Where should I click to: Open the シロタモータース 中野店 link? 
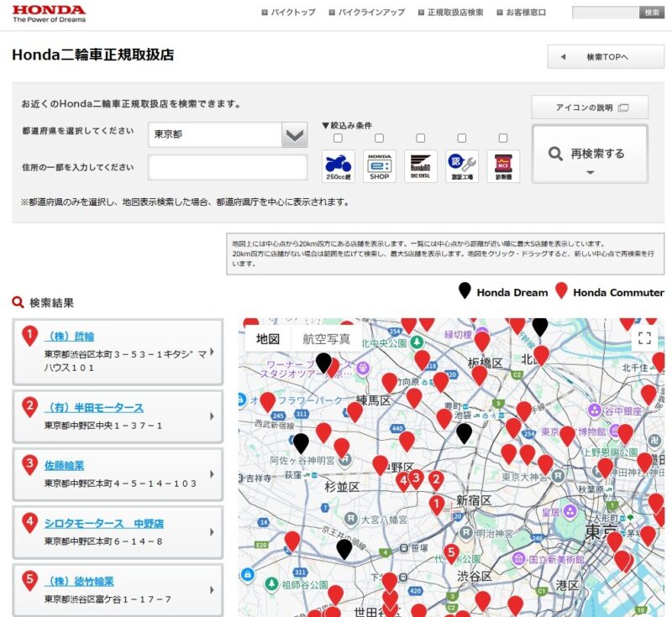(103, 524)
